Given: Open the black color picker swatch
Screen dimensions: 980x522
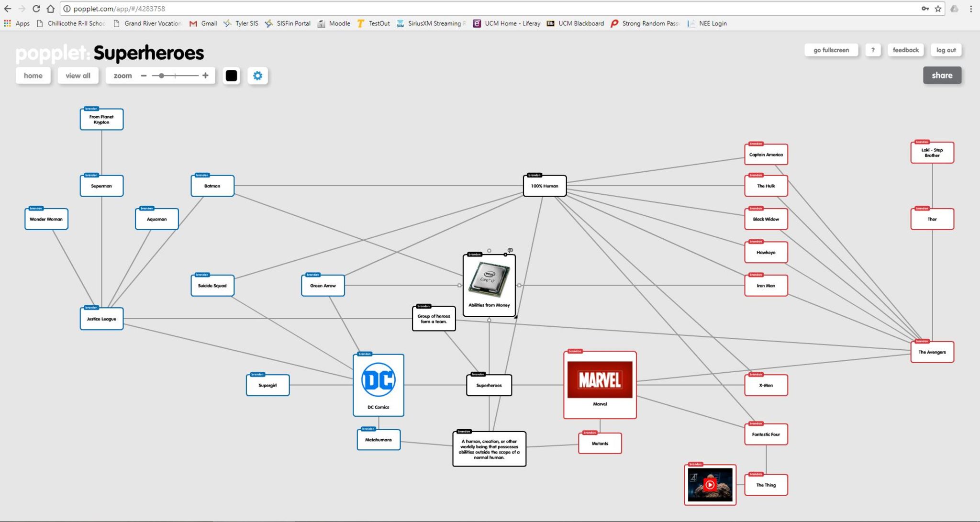Looking at the screenshot, I should tap(231, 76).
